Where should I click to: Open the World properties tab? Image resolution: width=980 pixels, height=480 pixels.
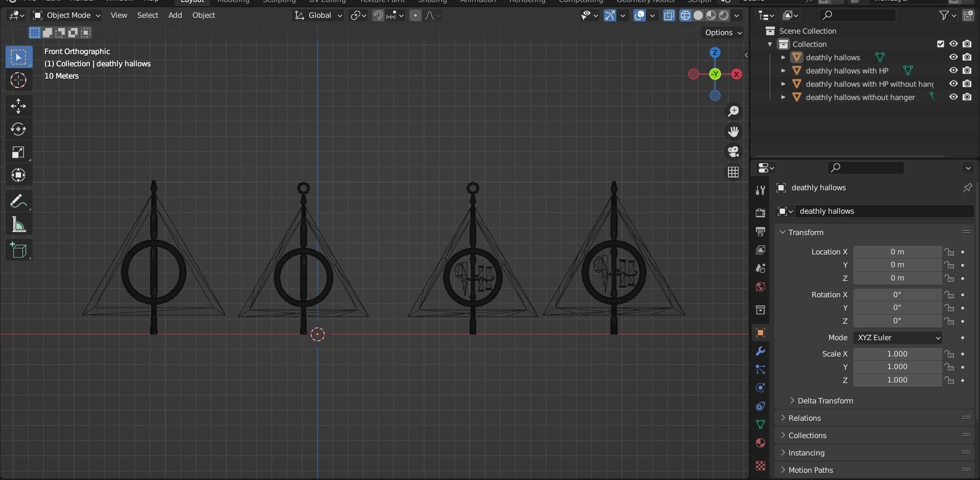[761, 287]
